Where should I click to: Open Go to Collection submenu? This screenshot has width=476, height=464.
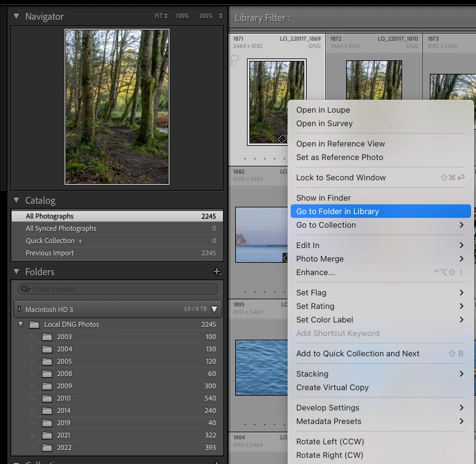381,225
